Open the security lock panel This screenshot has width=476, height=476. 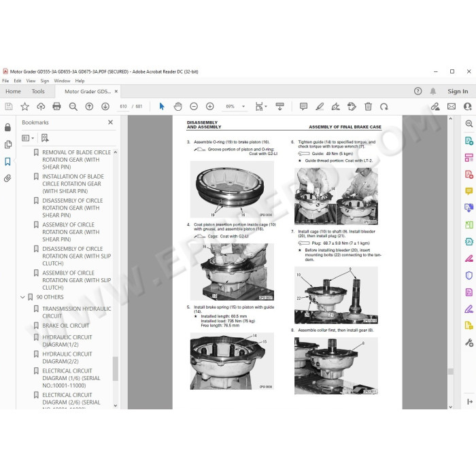(x=8, y=127)
